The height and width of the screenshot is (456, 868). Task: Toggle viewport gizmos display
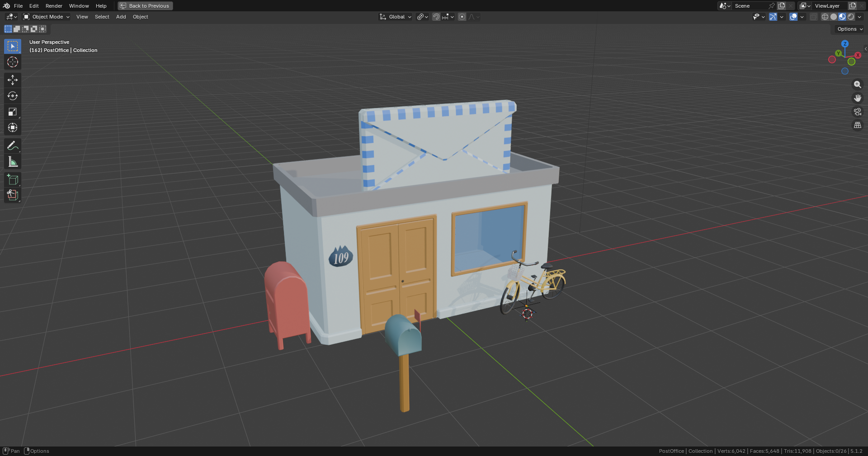[773, 17]
